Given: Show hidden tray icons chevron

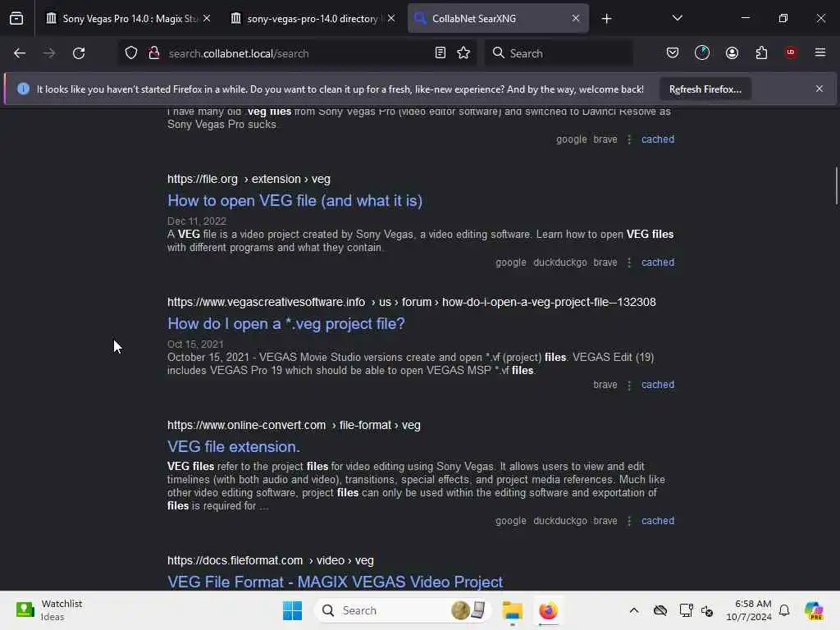Looking at the screenshot, I should 634,610.
